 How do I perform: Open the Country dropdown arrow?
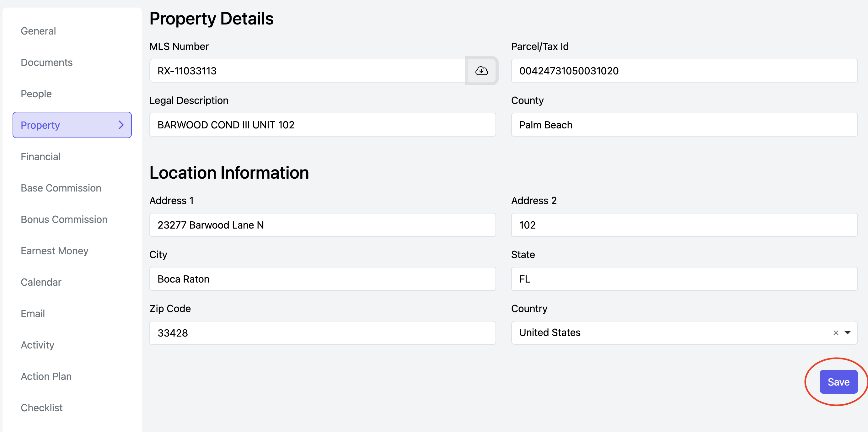click(848, 333)
